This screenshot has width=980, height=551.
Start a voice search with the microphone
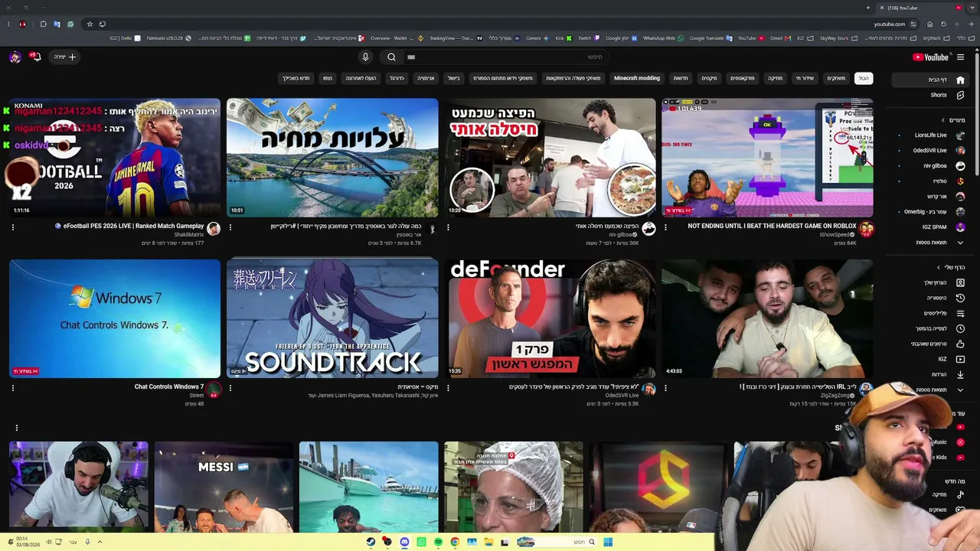365,57
